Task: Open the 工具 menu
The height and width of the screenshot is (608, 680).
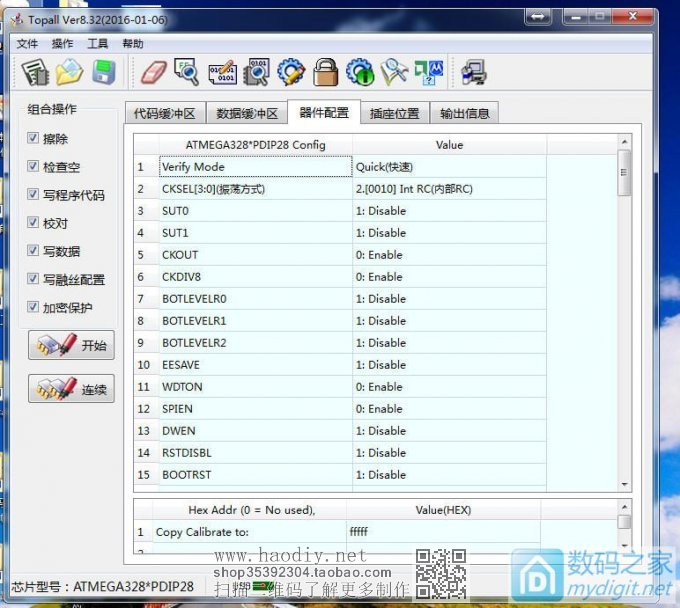Action: click(97, 44)
